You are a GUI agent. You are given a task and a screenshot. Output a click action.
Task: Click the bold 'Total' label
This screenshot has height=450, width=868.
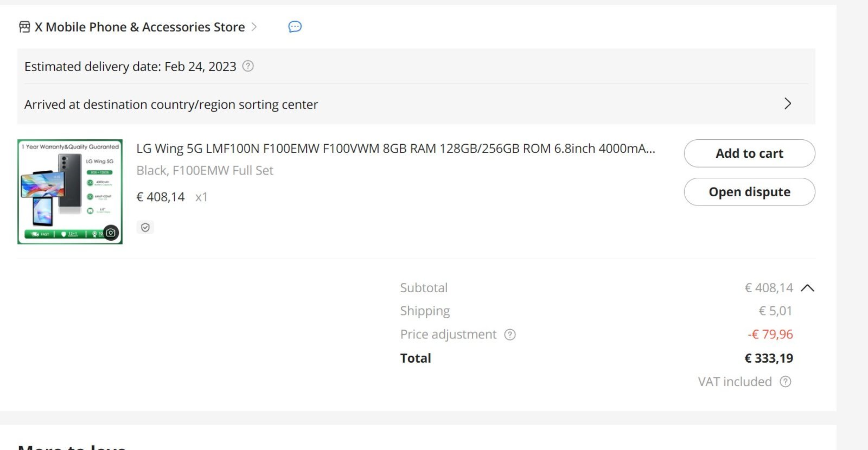click(416, 358)
